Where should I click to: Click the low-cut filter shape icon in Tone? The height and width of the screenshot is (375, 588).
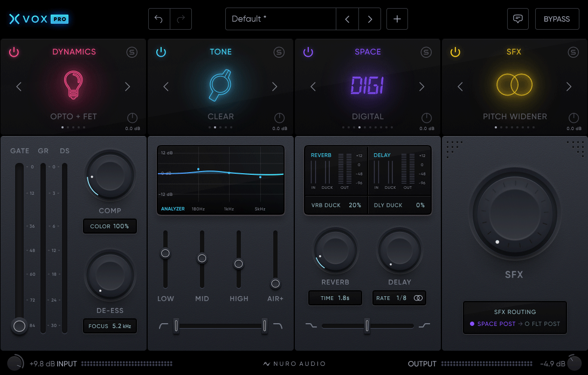tap(163, 325)
